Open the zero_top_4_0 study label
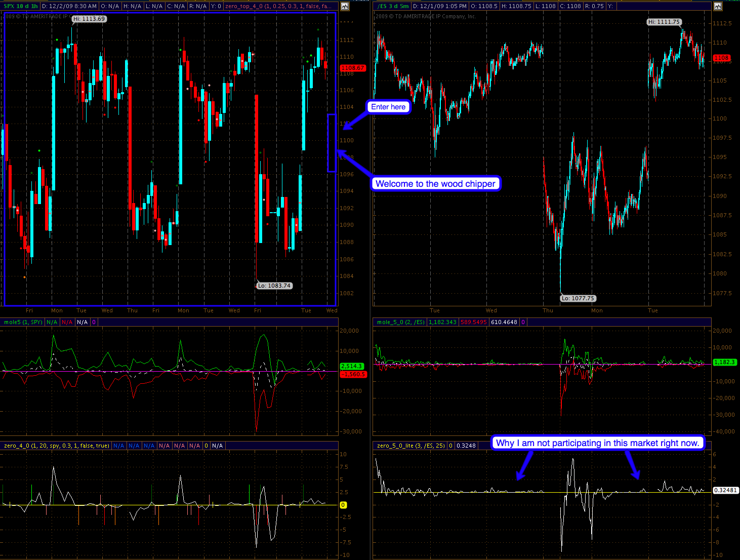Screen dimensions: 740x560 (x=278, y=6)
